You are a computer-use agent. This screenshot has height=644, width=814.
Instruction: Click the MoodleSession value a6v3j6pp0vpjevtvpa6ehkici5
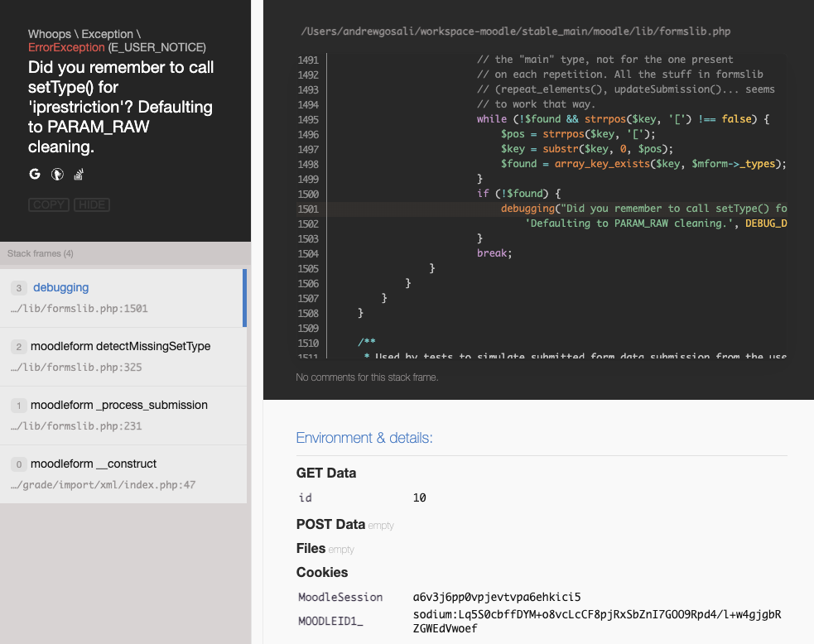497,598
